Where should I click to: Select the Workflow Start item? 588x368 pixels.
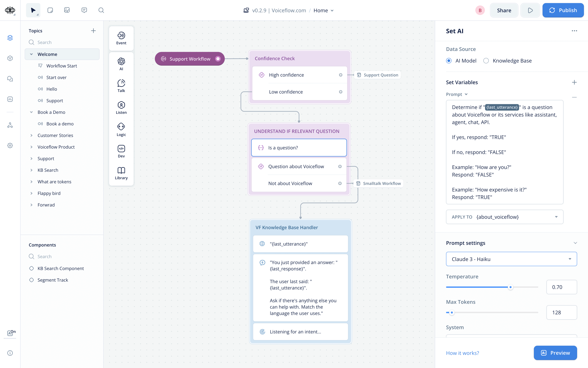(x=61, y=66)
